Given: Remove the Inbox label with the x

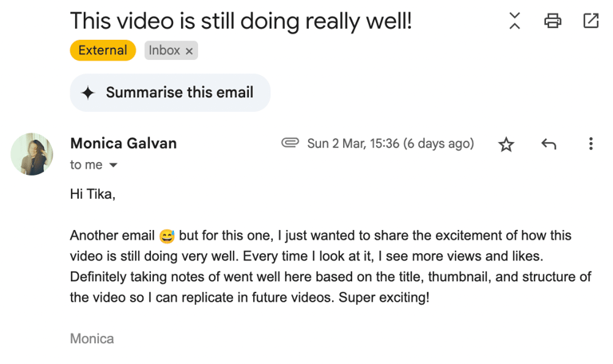Looking at the screenshot, I should pyautogui.click(x=189, y=51).
